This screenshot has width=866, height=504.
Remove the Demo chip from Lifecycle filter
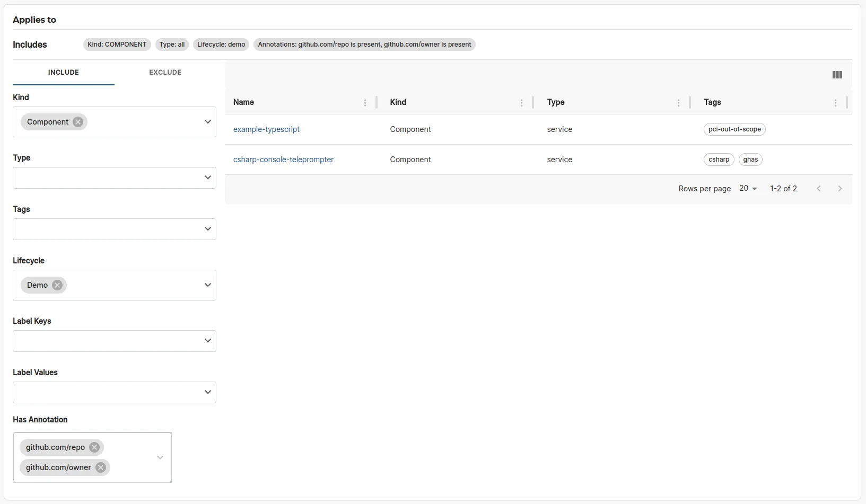tap(57, 285)
